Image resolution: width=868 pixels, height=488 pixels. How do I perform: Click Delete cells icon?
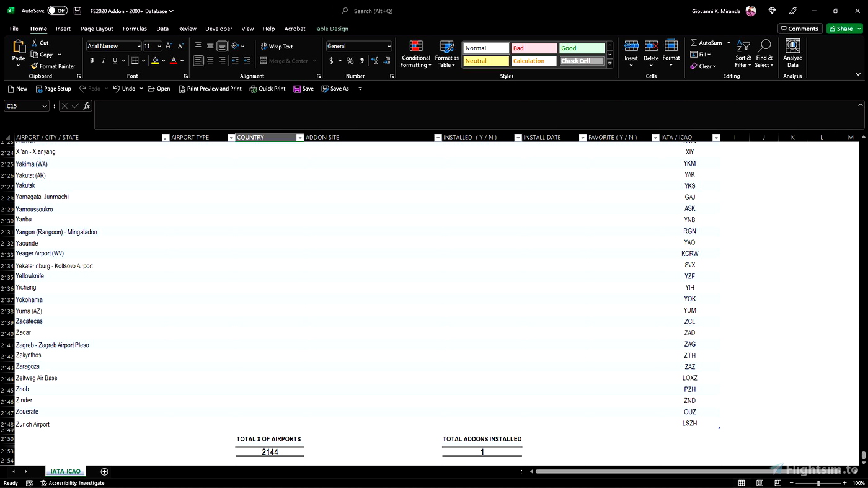tap(651, 46)
